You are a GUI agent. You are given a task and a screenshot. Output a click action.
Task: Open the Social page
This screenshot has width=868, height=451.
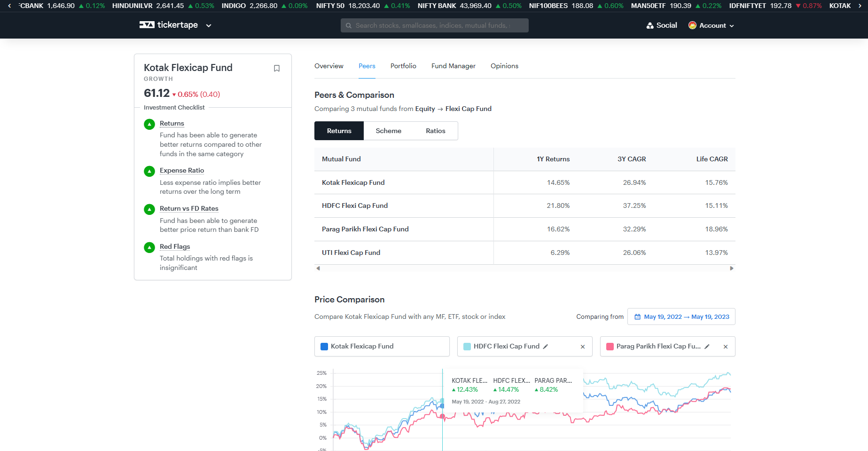[x=662, y=25]
